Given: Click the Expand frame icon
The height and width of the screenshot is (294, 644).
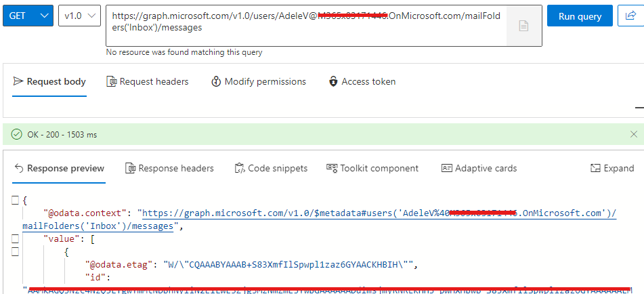Looking at the screenshot, I should point(595,169).
